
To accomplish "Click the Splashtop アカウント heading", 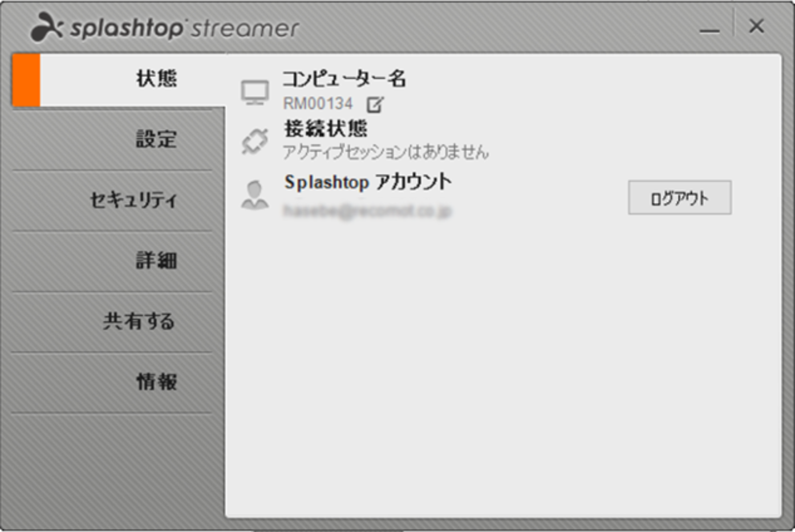I will [368, 182].
